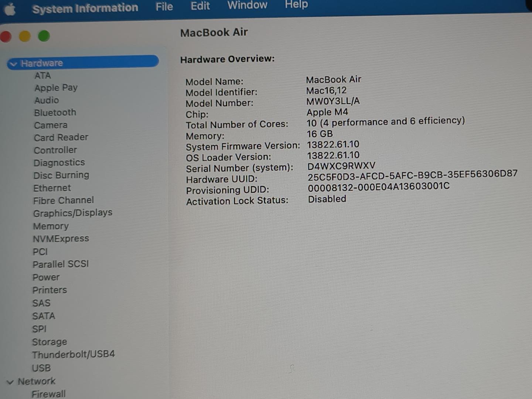
Task: Select Memory in the sidebar
Action: (x=51, y=226)
